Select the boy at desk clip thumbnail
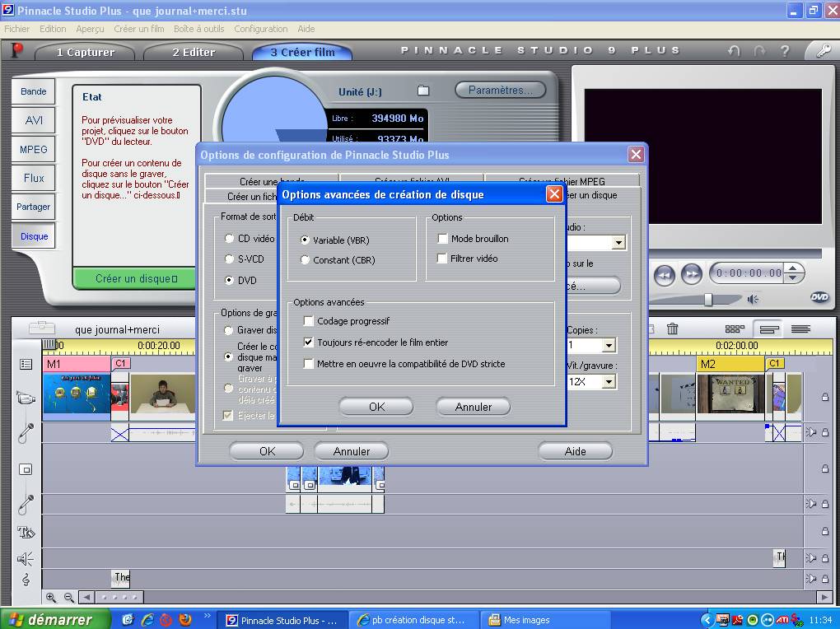This screenshot has height=629, width=840. click(x=163, y=394)
